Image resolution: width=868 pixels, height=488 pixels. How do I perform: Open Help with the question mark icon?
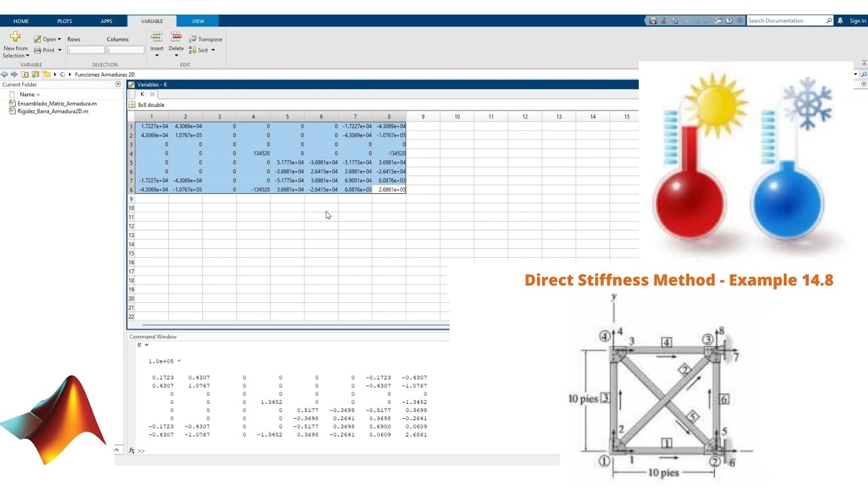[x=729, y=21]
